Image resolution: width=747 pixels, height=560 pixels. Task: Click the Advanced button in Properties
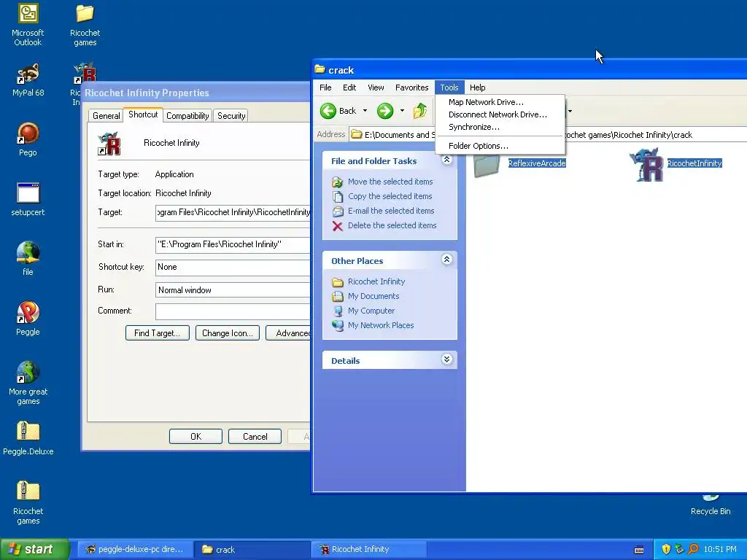coord(289,333)
